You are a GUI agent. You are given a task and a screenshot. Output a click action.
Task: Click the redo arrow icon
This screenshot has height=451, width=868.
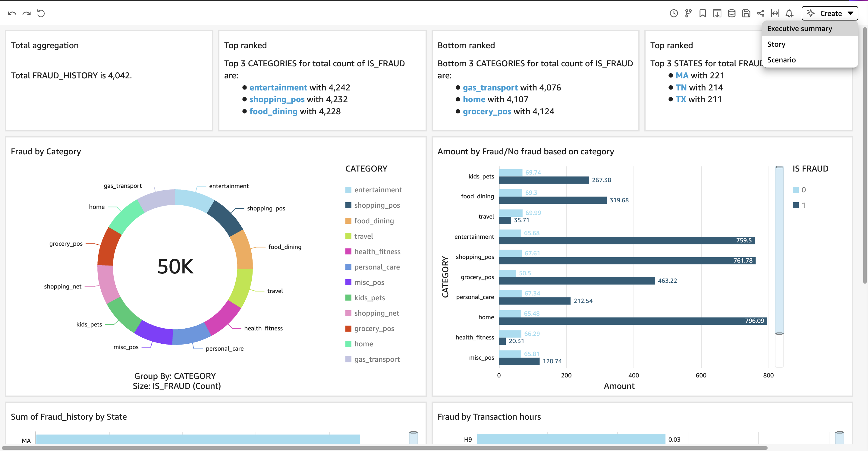pos(26,14)
